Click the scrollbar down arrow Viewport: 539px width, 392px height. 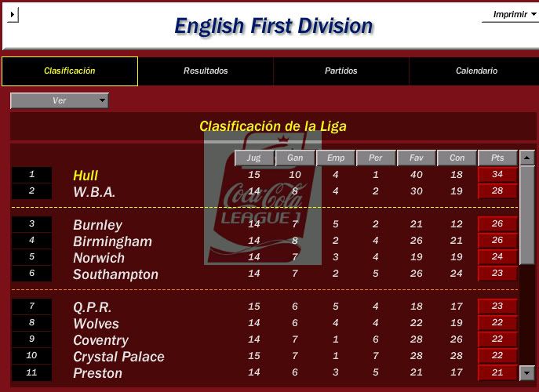point(526,372)
